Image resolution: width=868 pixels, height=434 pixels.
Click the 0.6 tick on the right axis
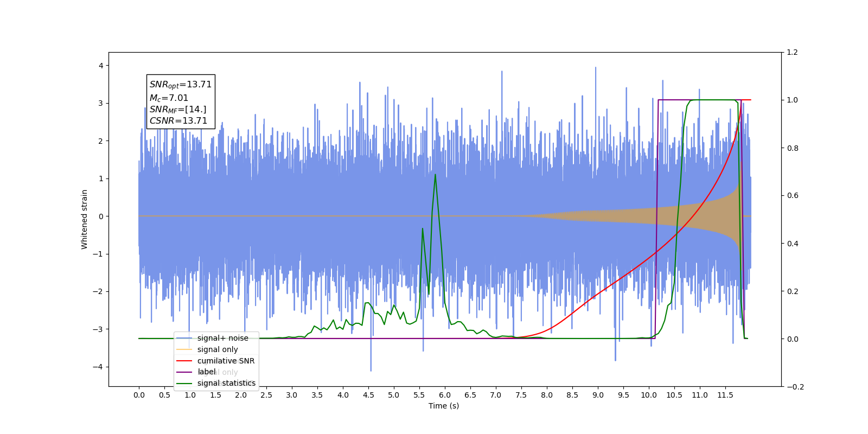pyautogui.click(x=792, y=196)
